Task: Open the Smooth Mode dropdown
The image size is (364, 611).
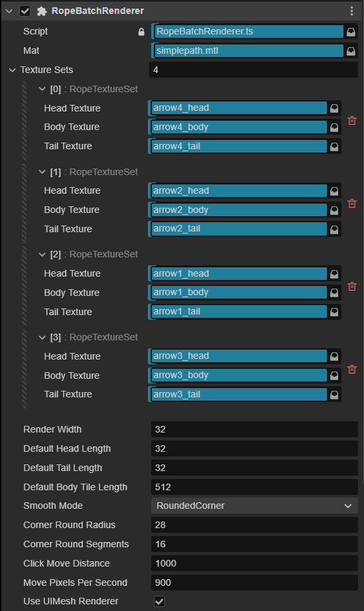Action: [254, 506]
